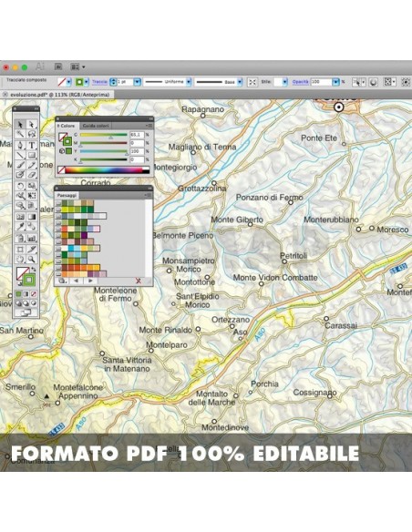Select the Width tool
Viewport: 412px width, 532px height.
20,196
